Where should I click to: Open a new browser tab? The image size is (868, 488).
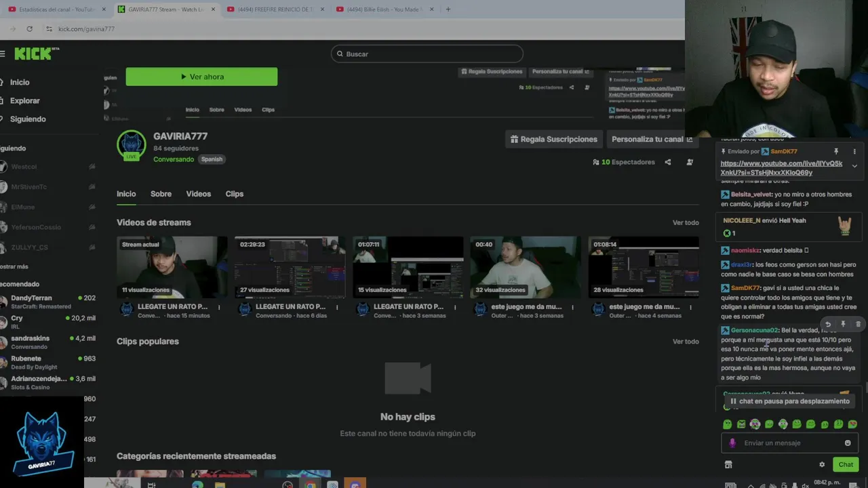pyautogui.click(x=448, y=9)
